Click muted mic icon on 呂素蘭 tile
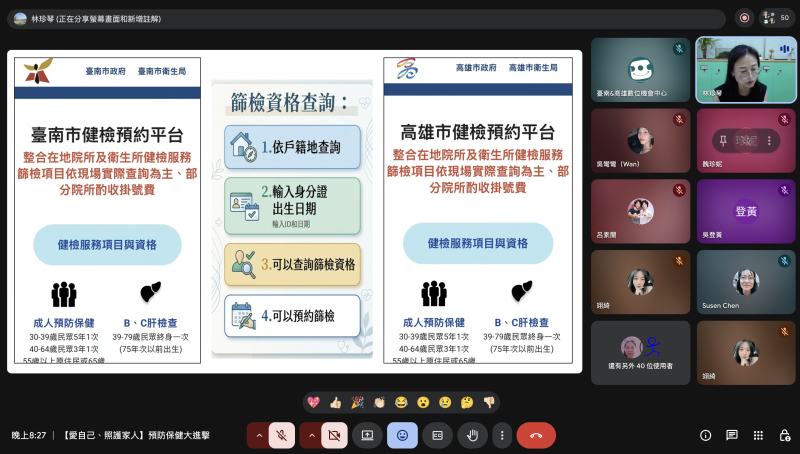This screenshot has width=800, height=454. [679, 190]
